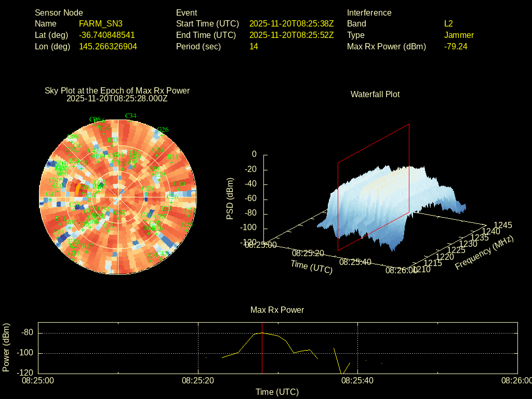Image resolution: width=532 pixels, height=399 pixels.
Task: Click the event Start Time UTC value
Action: tap(291, 23)
